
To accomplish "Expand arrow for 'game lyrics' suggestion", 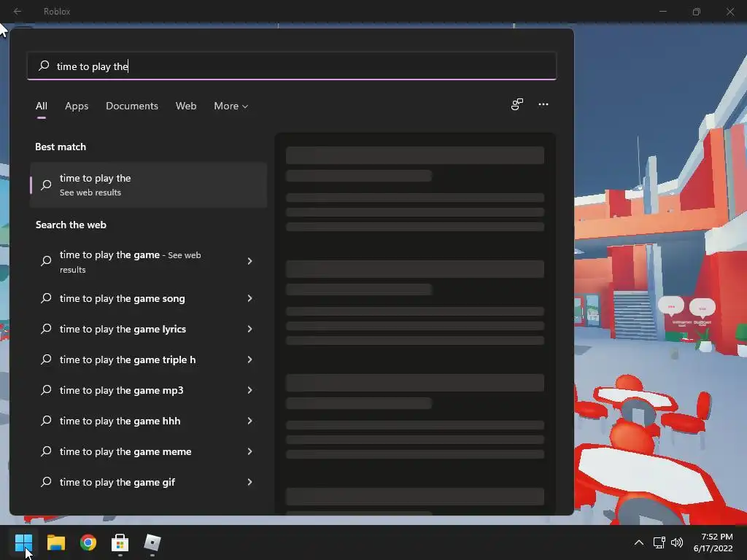I will tap(249, 329).
